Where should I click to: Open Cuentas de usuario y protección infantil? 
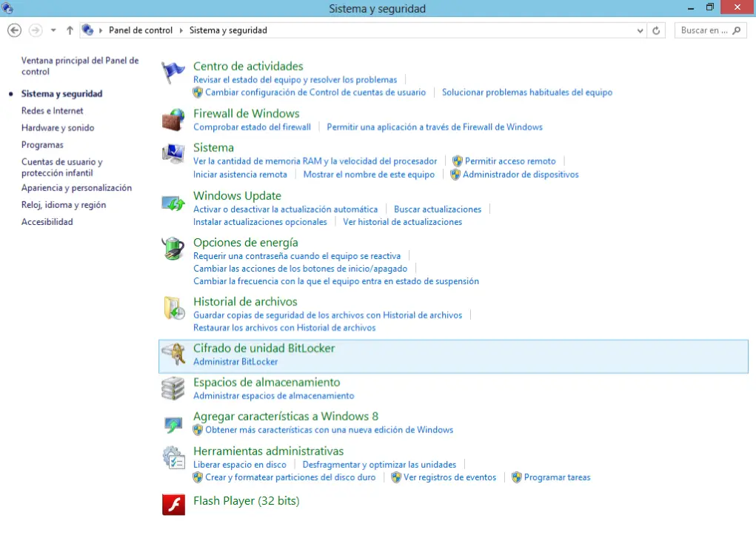(x=61, y=167)
